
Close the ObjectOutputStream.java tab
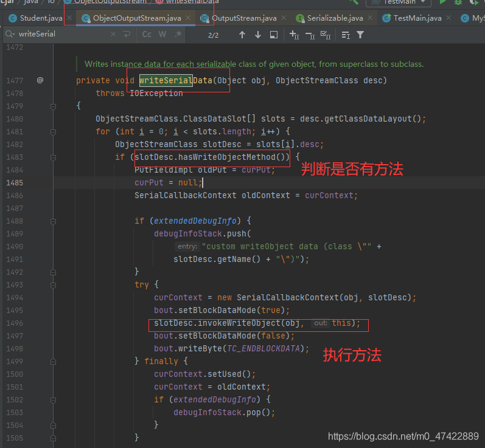[188, 18]
